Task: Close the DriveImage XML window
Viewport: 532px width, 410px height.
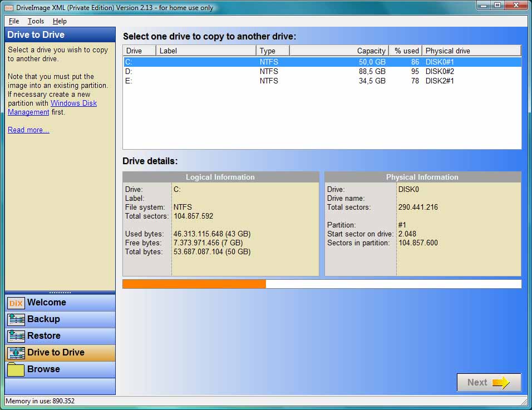Action: point(516,6)
